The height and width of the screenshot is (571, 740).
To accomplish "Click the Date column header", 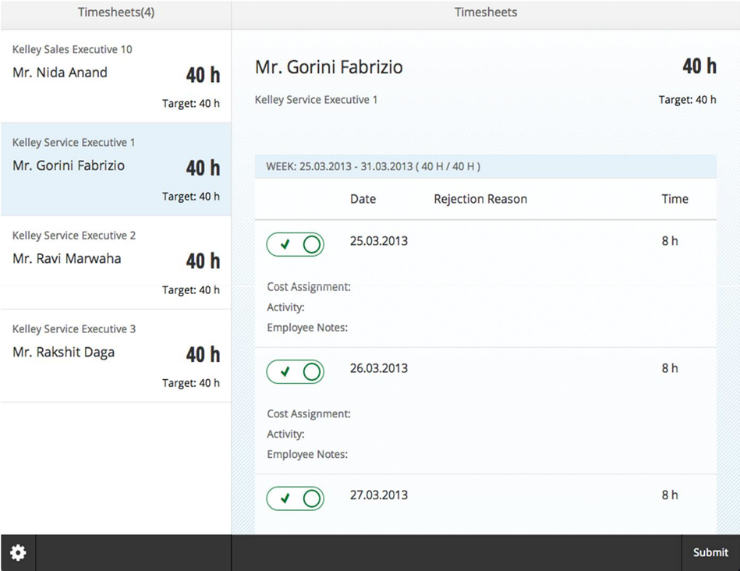I will [363, 199].
